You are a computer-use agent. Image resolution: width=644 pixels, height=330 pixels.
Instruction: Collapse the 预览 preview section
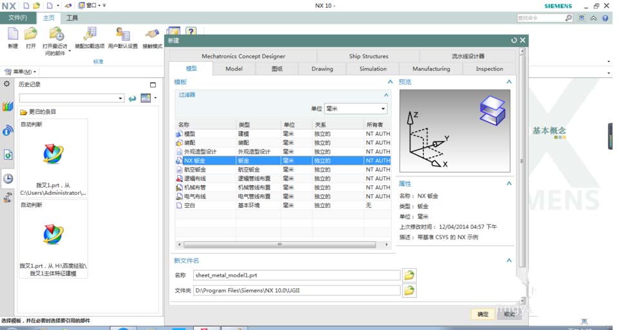click(x=509, y=82)
